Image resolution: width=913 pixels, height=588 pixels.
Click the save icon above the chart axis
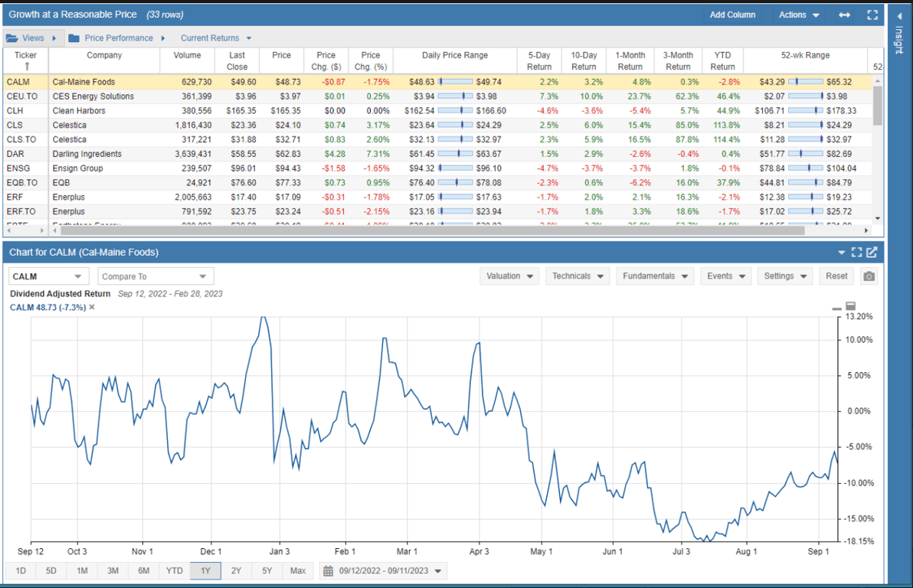coord(851,306)
